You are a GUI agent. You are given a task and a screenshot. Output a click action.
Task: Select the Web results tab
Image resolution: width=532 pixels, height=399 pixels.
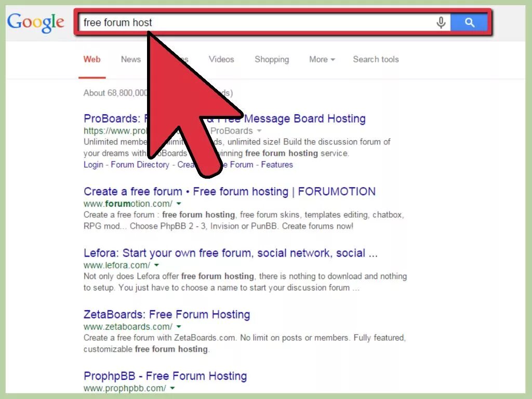(92, 59)
